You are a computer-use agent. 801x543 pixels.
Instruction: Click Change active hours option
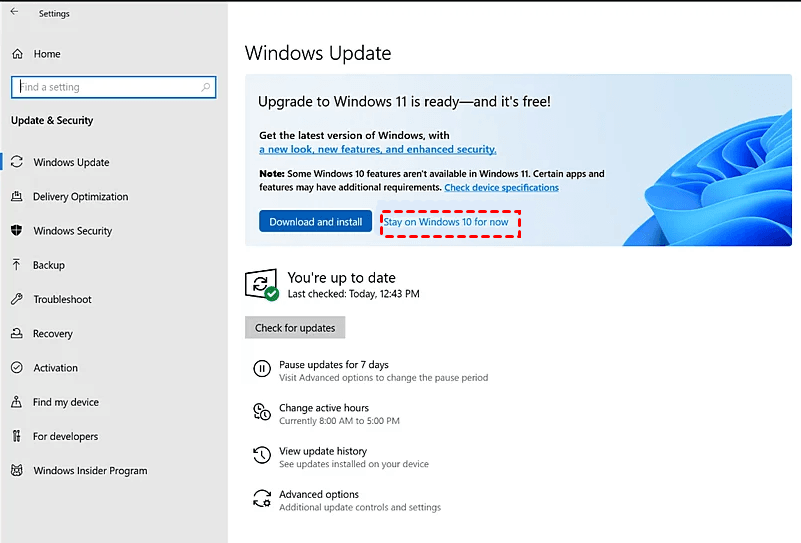324,408
